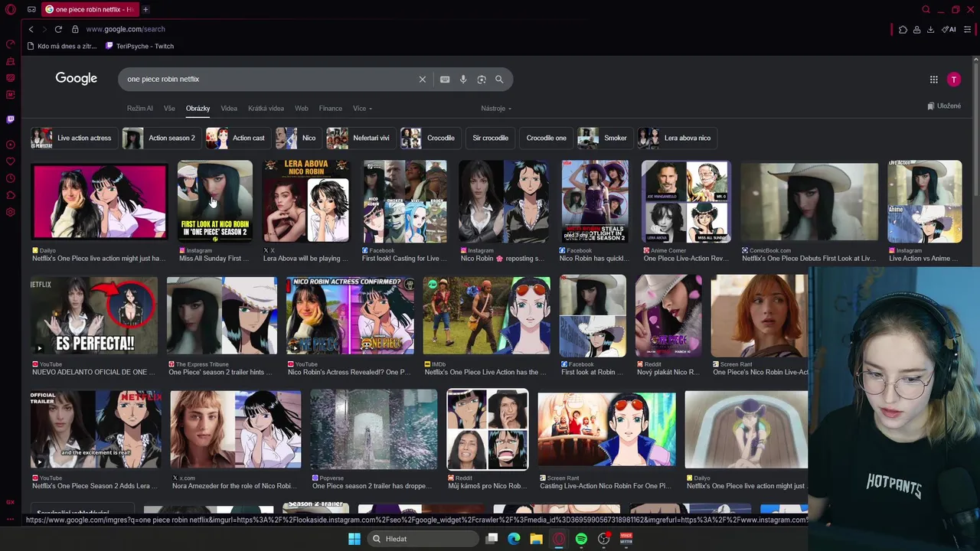Image resolution: width=980 pixels, height=551 pixels.
Task: Open the Windows Start menu
Action: tap(354, 539)
